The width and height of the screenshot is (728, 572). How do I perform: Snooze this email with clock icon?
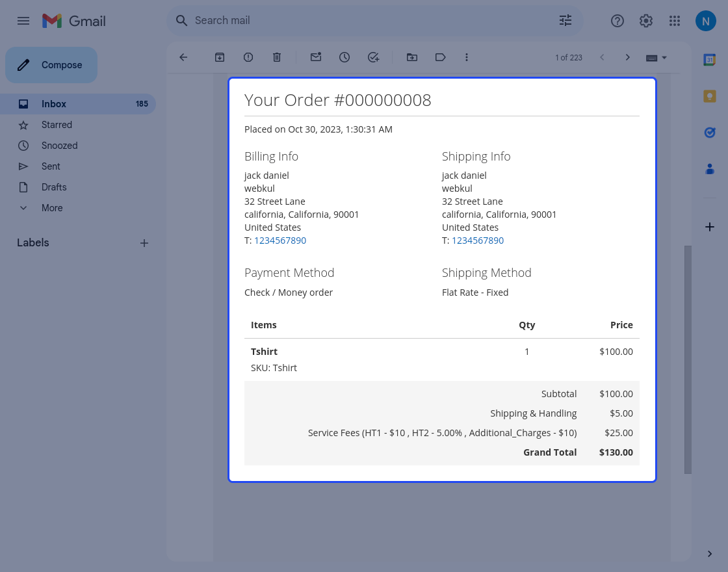[x=344, y=57]
